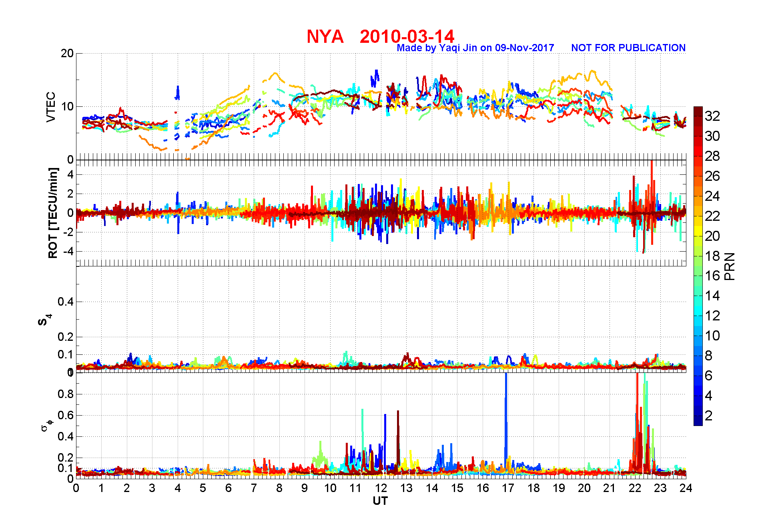The height and width of the screenshot is (532, 762).
Task: Click the 'Made by Yaqi Jin on 09-Nov-2017' text
Action: click(x=475, y=48)
